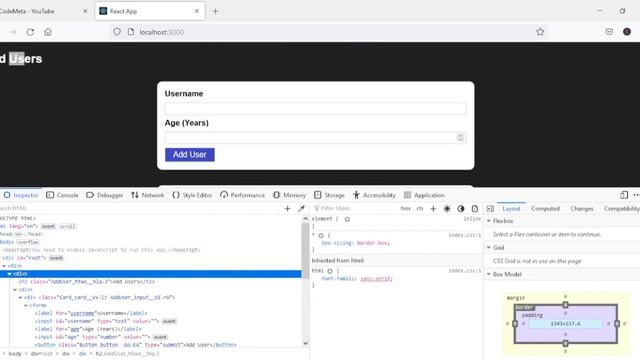This screenshot has height=360, width=640.
Task: Switch to the Computed sidebar tab
Action: click(545, 209)
